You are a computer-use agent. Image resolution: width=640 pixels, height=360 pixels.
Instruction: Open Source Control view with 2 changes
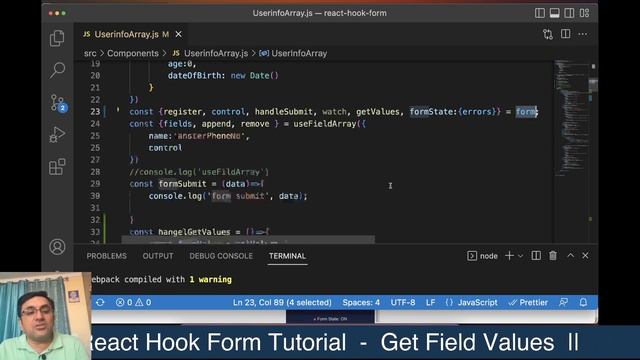click(58, 102)
